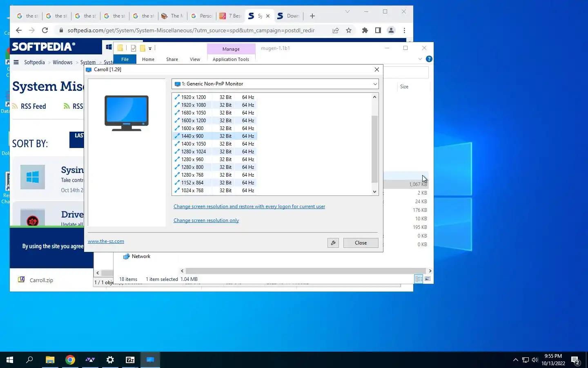Click the resolution list scroll down arrow
The height and width of the screenshot is (368, 588).
click(x=374, y=191)
